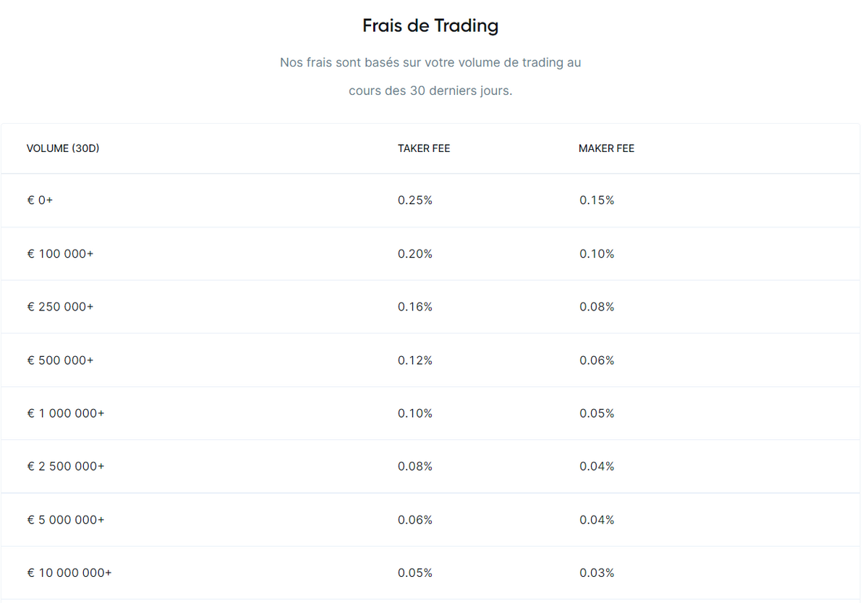
Task: Click the 0.15% maker fee value
Action: (x=597, y=201)
